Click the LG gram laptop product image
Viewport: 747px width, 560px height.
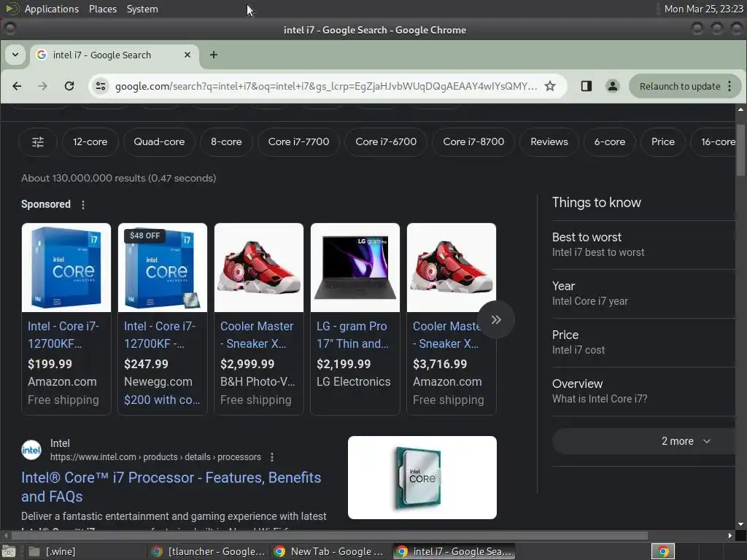pyautogui.click(x=355, y=268)
